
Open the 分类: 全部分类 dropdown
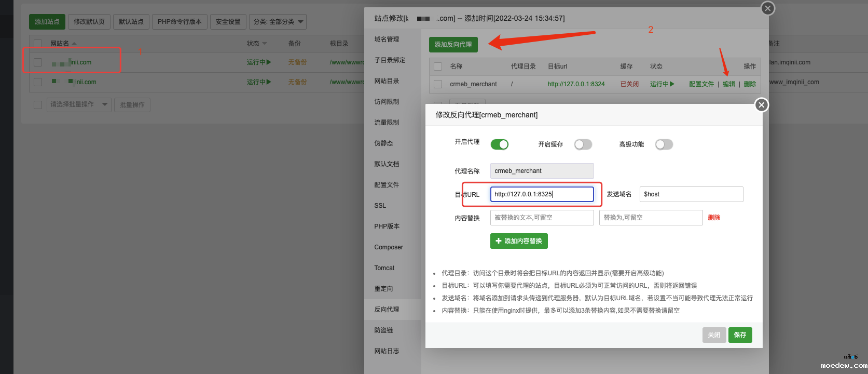(x=278, y=22)
